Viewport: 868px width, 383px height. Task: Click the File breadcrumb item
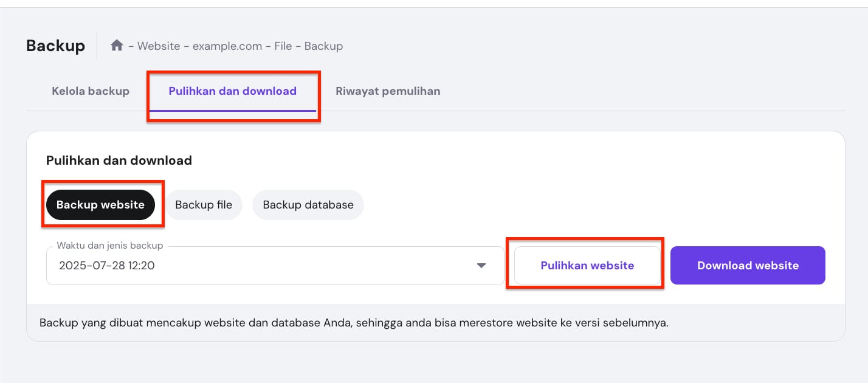(283, 46)
